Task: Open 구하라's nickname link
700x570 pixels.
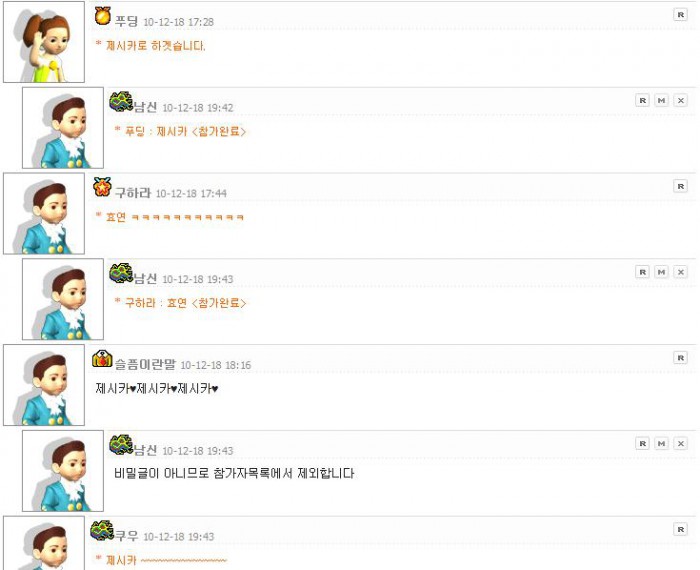Action: (133, 193)
